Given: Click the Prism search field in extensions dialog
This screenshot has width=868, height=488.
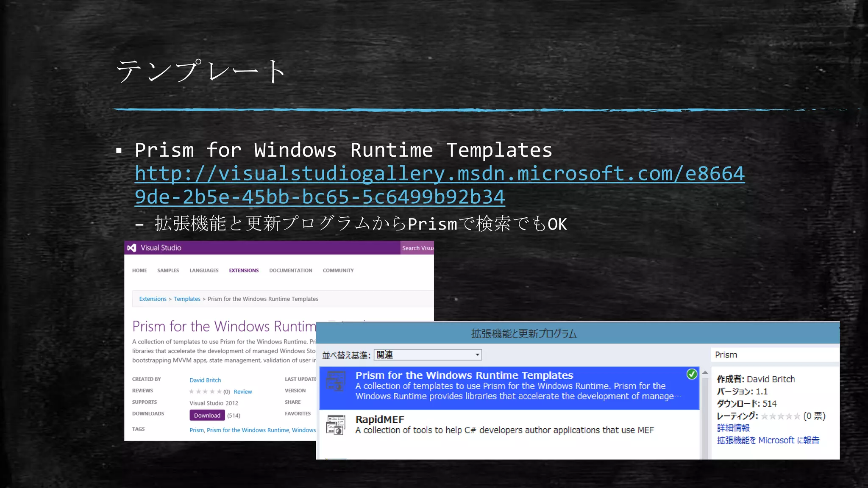Looking at the screenshot, I should 775,355.
